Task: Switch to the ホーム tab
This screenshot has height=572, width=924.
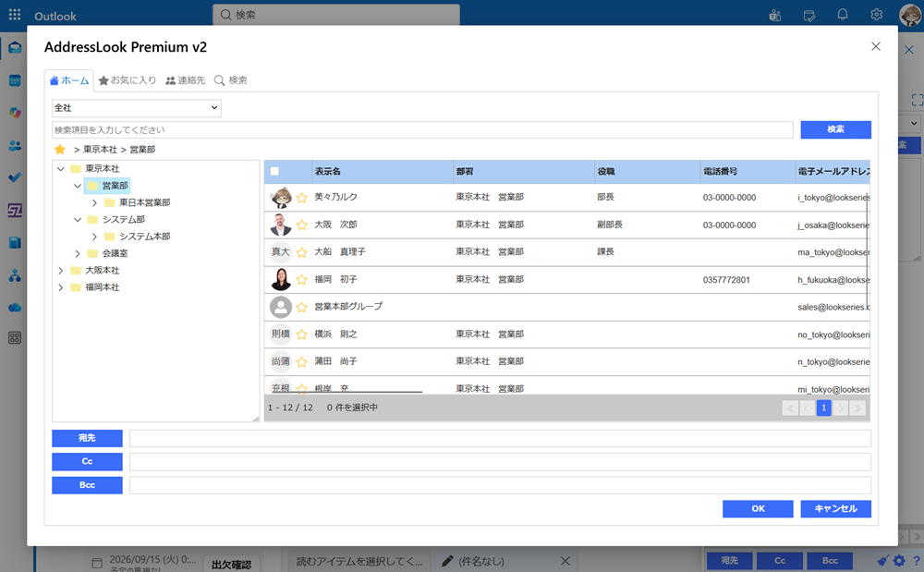Action: 69,80
